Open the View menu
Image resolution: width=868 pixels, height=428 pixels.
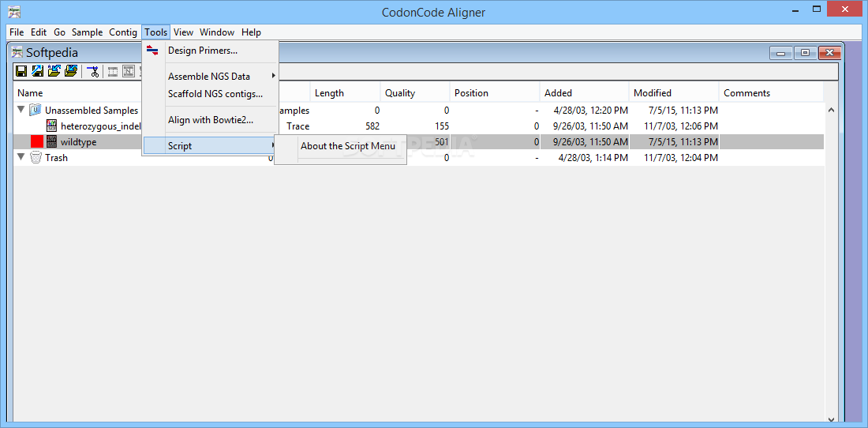pyautogui.click(x=183, y=32)
